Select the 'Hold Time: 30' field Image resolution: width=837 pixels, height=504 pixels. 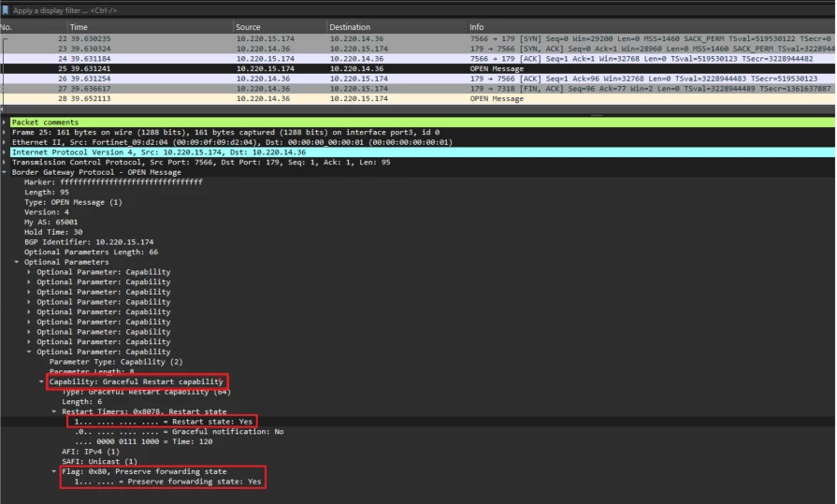[x=53, y=232]
